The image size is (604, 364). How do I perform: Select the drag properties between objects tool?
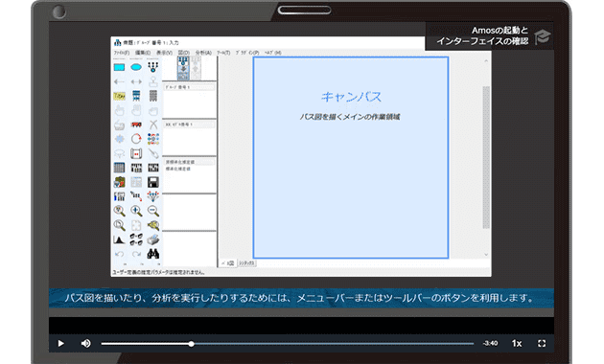[x=136, y=196]
